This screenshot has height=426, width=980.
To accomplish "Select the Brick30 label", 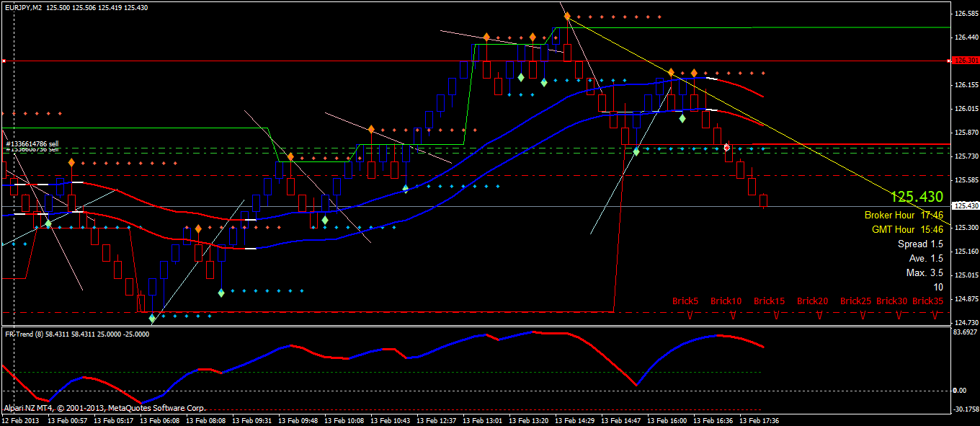I will click(x=892, y=301).
